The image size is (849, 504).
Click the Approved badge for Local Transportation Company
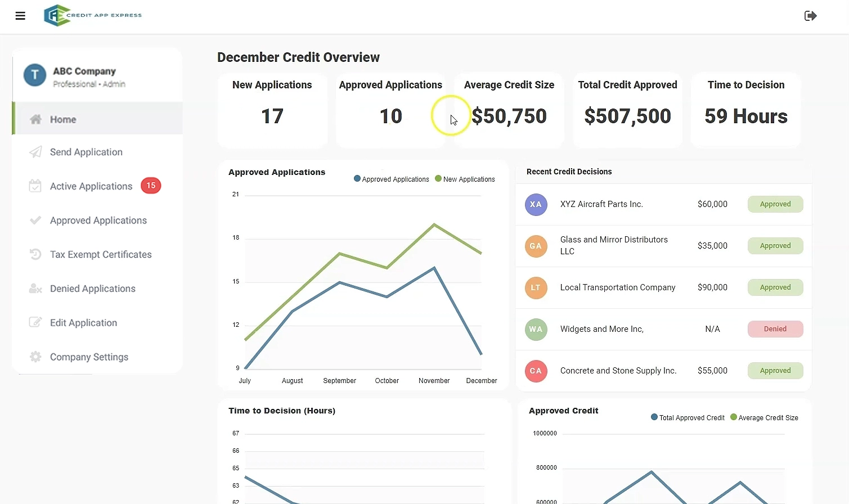pyautogui.click(x=775, y=287)
